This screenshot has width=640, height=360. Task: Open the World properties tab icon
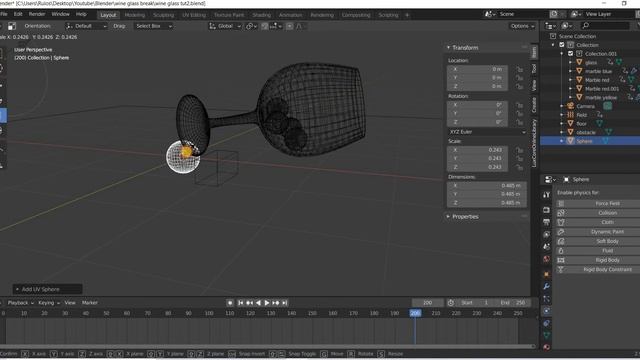(x=546, y=259)
